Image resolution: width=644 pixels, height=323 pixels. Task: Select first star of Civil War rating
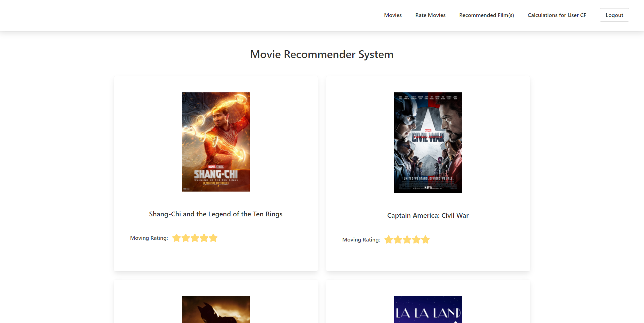(x=389, y=239)
